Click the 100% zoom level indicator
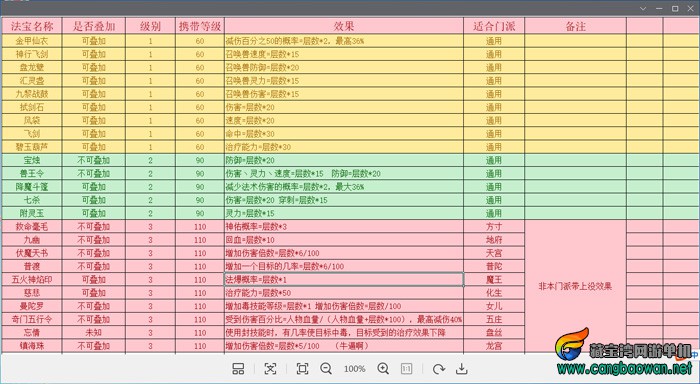Image resolution: width=700 pixels, height=384 pixels. point(354,369)
